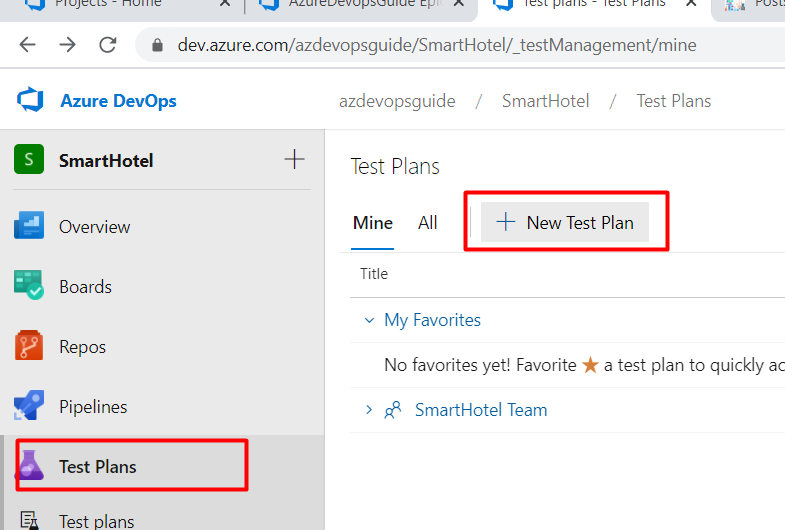Click the Azure DevOps logo icon

click(30, 100)
